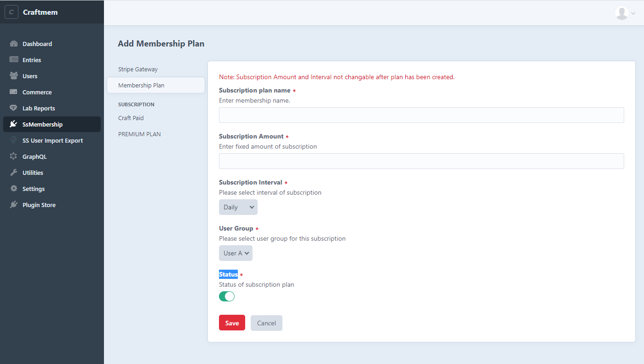Click the Subscription Amount label
644x364 pixels.
tap(251, 136)
